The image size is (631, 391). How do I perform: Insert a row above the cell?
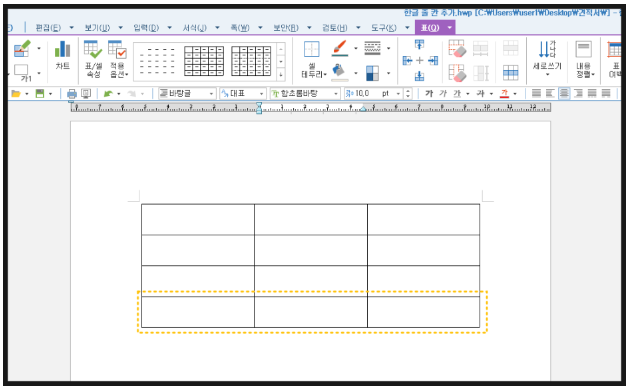click(419, 44)
